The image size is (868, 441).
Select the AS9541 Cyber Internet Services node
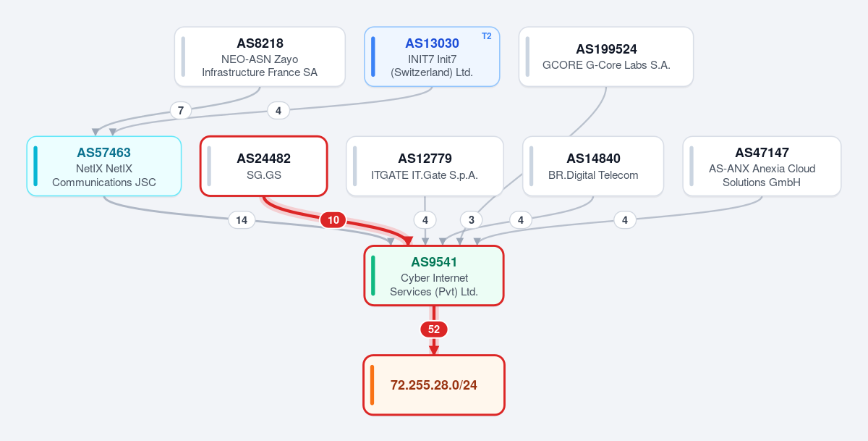click(433, 276)
